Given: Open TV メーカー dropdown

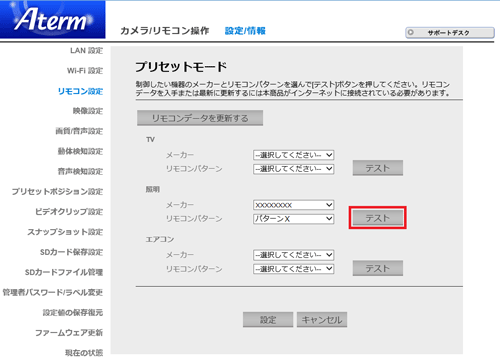Looking at the screenshot, I should [x=294, y=155].
